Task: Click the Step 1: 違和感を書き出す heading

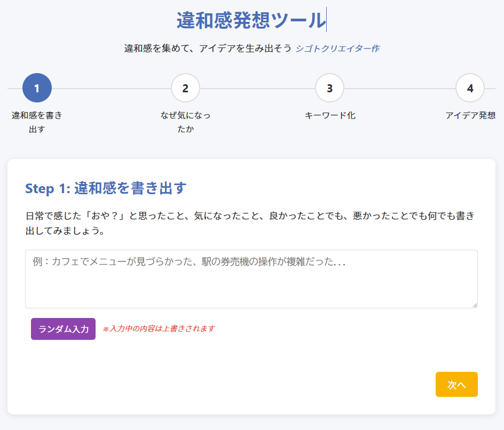Action: 106,188
